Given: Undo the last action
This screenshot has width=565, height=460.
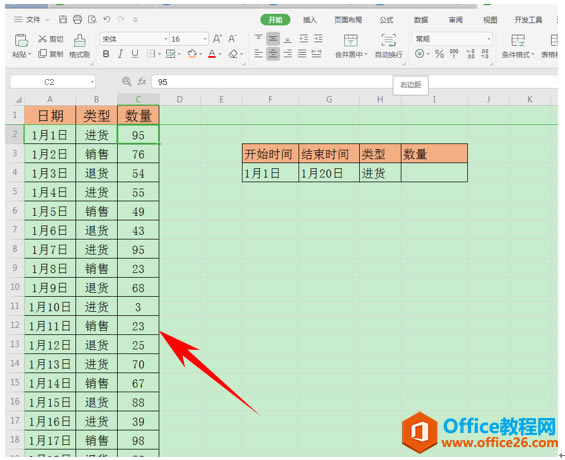Looking at the screenshot, I should click(x=107, y=19).
